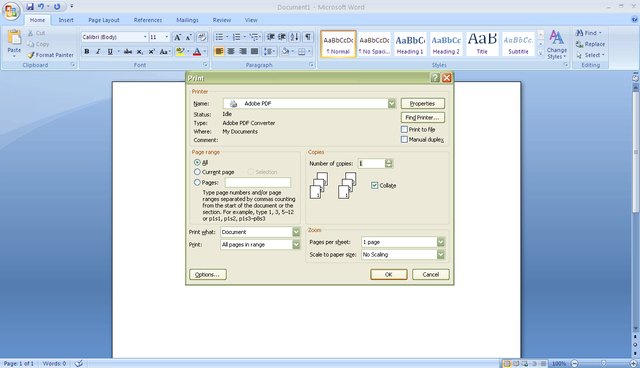The width and height of the screenshot is (640, 368).
Task: Click the Cut scissors command
Action: (x=37, y=33)
